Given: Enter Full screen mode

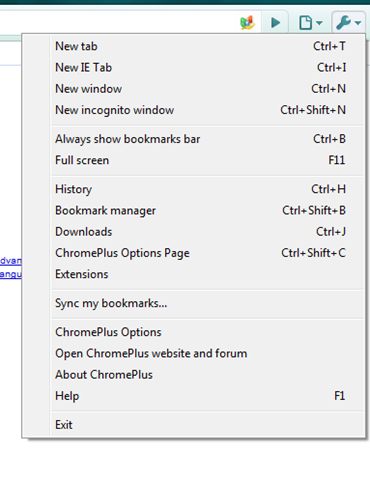Looking at the screenshot, I should 207,160.
